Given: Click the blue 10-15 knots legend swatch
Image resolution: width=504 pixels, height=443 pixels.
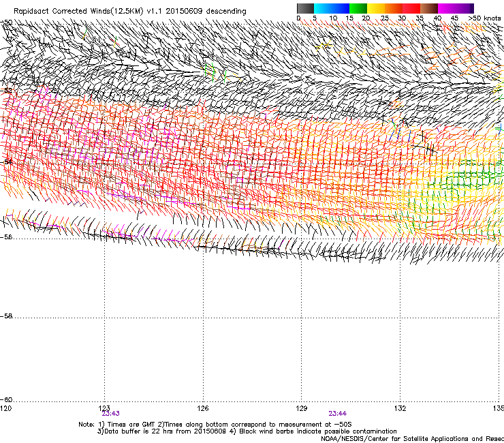Looking at the screenshot, I should click(341, 8).
